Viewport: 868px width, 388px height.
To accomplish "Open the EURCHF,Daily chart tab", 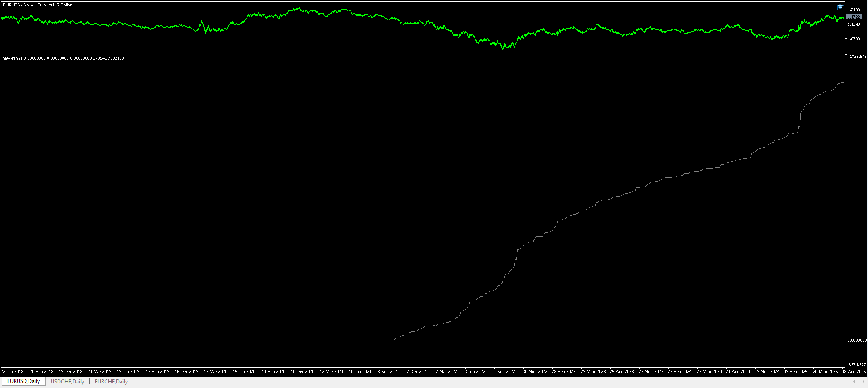I will point(111,382).
